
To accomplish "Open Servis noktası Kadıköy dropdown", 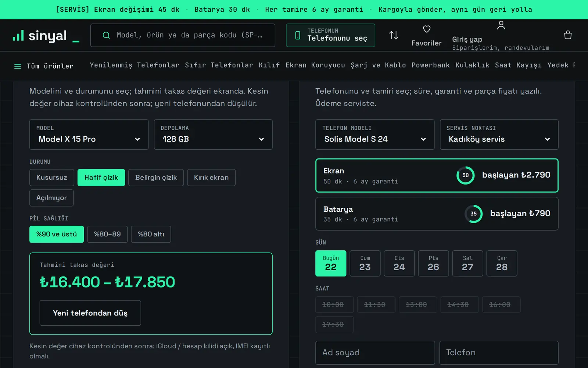I will tap(499, 135).
